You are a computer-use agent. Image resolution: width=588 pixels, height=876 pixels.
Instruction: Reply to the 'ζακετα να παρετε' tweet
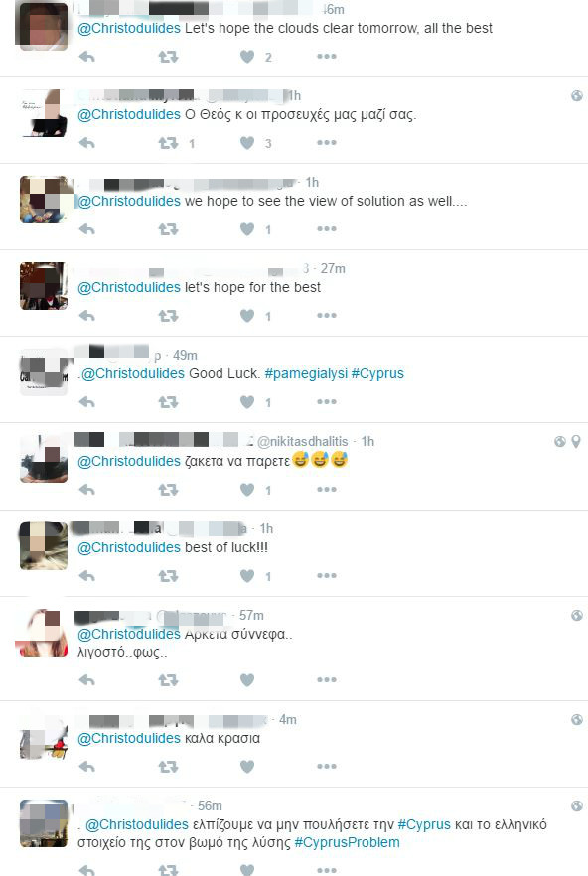(x=86, y=490)
